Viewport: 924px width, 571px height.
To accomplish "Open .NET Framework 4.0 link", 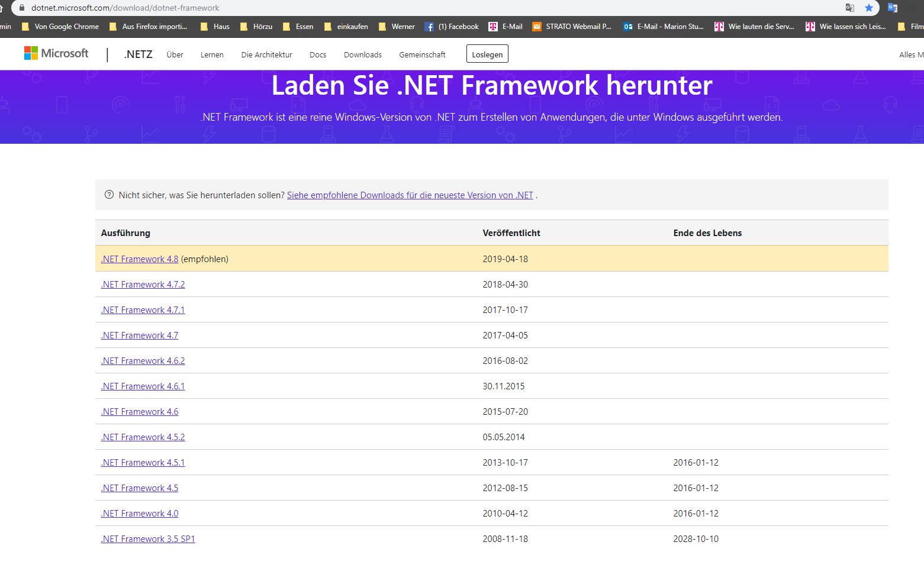I will [140, 514].
